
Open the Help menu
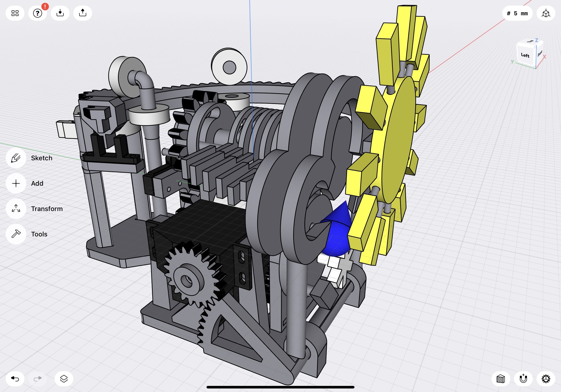pos(37,13)
